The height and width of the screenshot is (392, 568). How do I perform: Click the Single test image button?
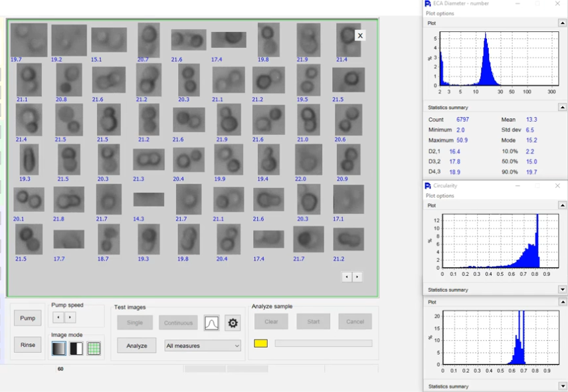coord(135,322)
